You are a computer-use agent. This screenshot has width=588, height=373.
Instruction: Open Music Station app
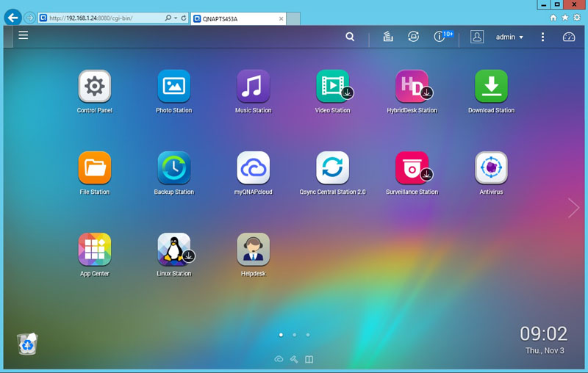[253, 87]
